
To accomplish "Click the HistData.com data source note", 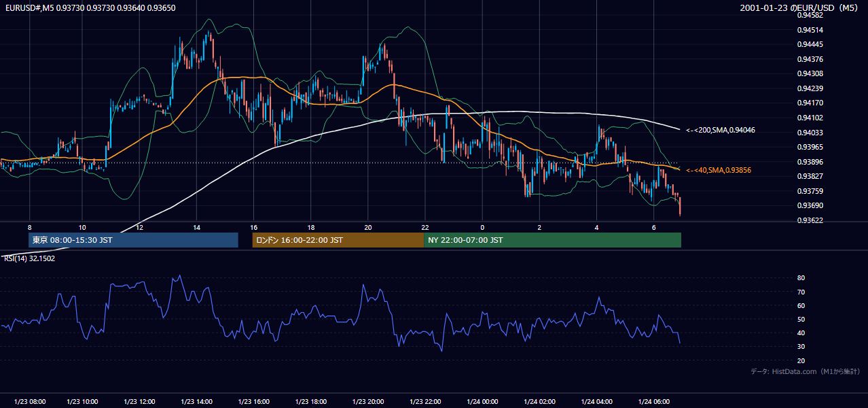I will pyautogui.click(x=806, y=371).
